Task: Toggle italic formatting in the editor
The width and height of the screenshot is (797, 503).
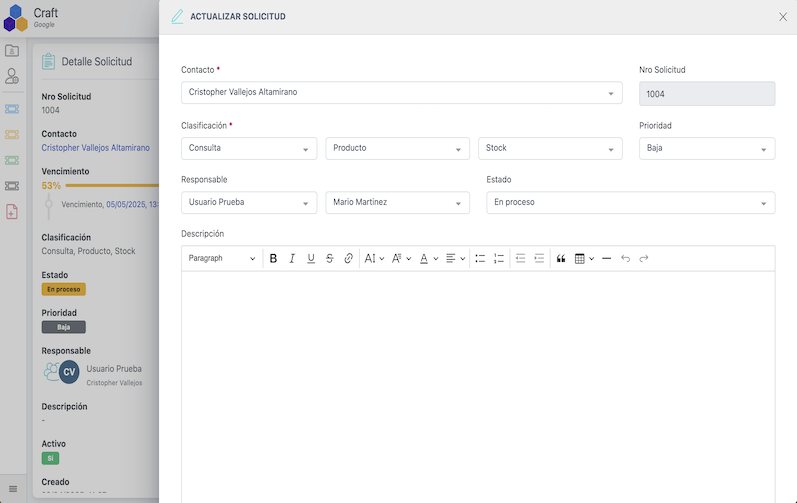Action: 292,259
